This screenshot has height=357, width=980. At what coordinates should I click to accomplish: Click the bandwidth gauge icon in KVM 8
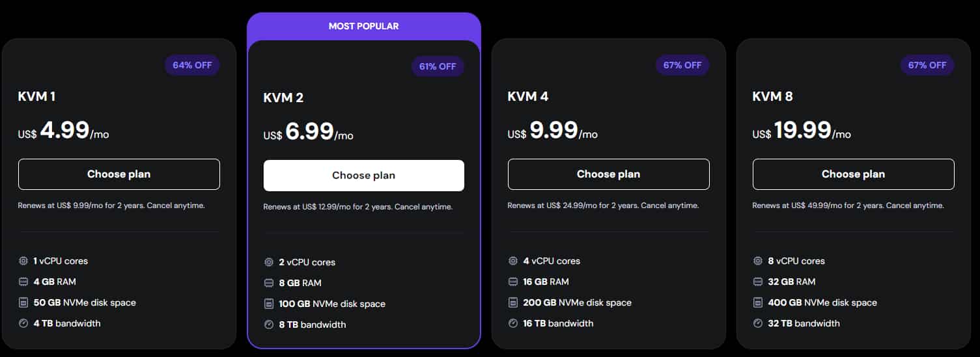click(758, 323)
